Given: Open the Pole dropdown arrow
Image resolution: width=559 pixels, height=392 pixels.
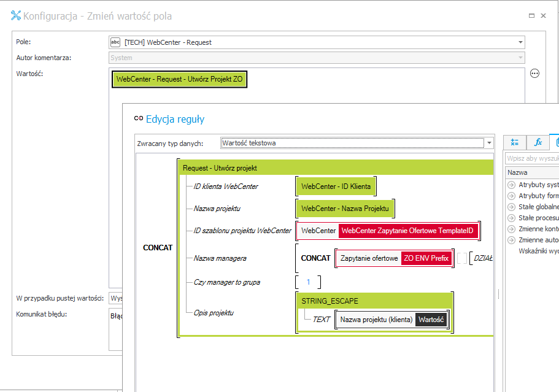Looking at the screenshot, I should point(520,42).
